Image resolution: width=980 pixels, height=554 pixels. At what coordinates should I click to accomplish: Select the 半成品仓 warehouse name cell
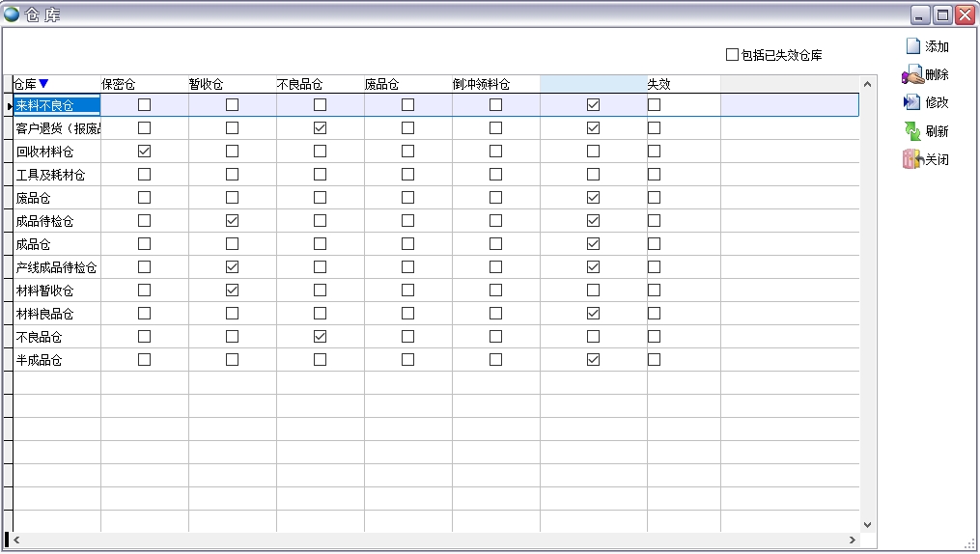pos(40,360)
